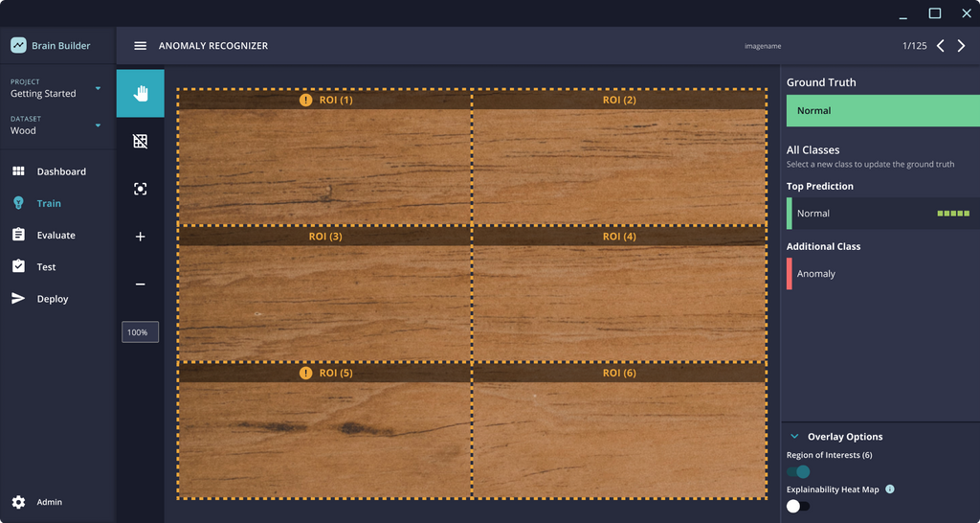The height and width of the screenshot is (523, 980).
Task: Open the Dashboard page
Action: click(61, 171)
